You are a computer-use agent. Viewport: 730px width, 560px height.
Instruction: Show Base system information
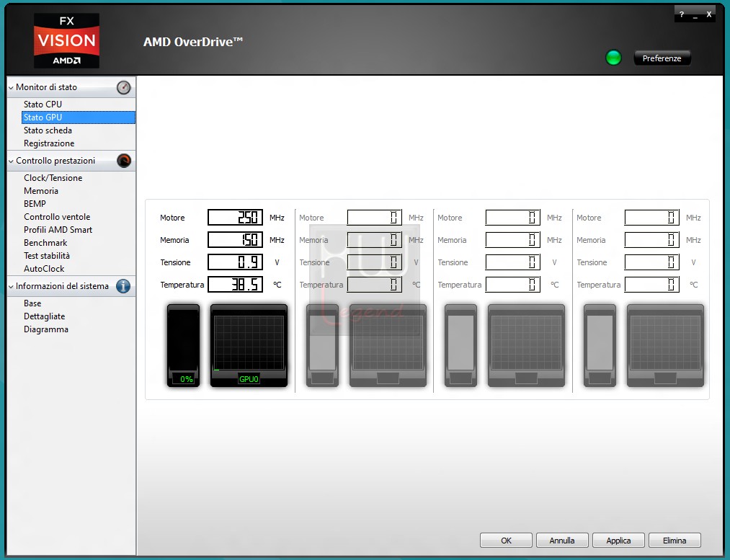(32, 303)
